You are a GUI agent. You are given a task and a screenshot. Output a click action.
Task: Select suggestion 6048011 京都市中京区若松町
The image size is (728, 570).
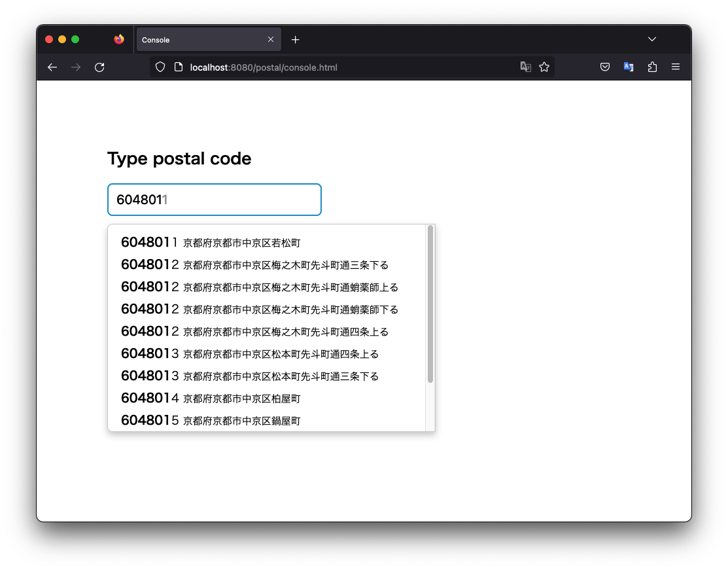click(209, 241)
